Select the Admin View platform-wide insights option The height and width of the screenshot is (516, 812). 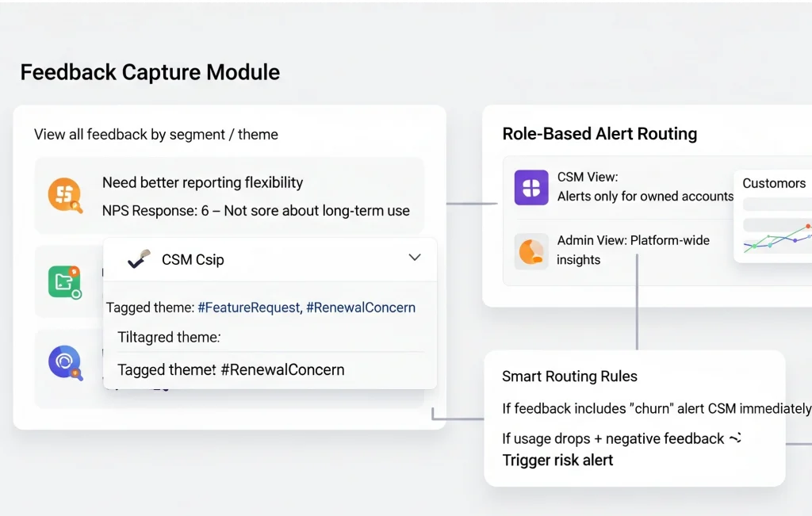click(x=633, y=250)
